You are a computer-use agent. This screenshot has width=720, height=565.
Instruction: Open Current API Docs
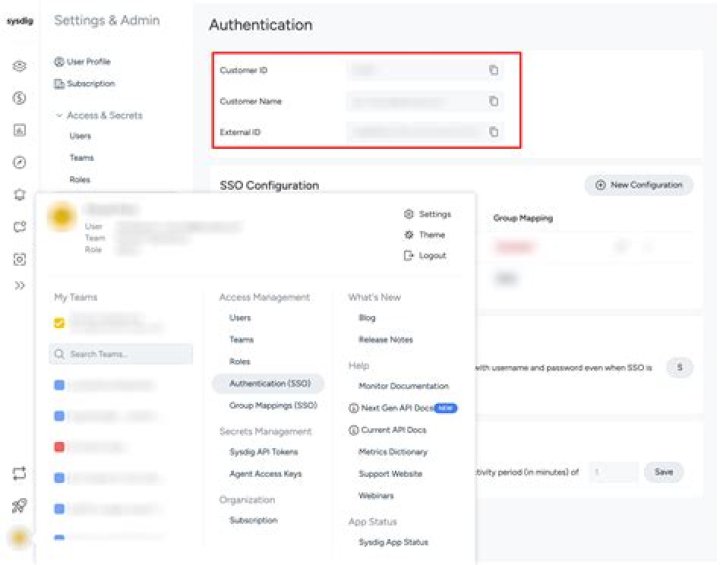388,430
